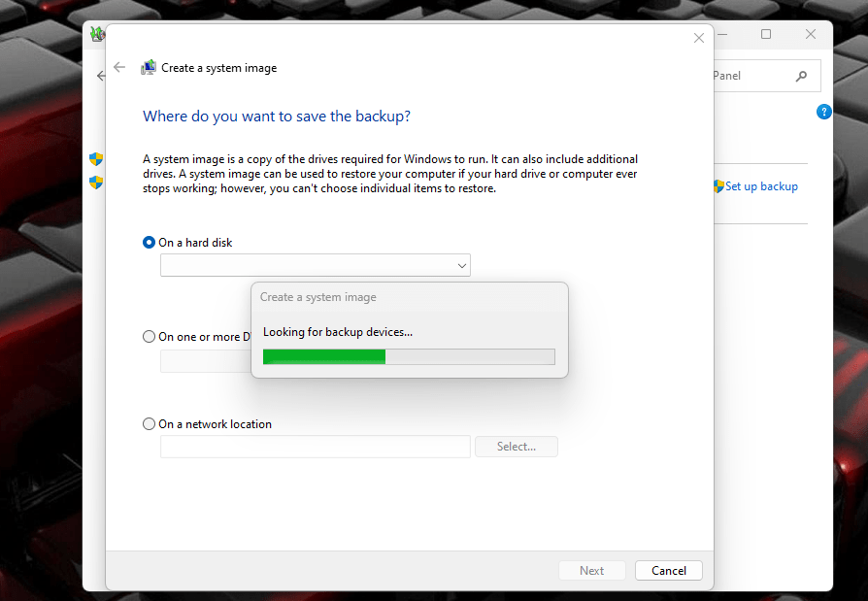Click the Select button for network location
The width and height of the screenshot is (868, 601).
pyautogui.click(x=516, y=446)
